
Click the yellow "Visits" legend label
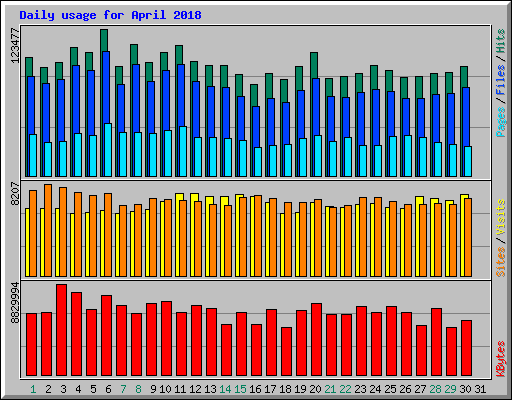point(500,218)
